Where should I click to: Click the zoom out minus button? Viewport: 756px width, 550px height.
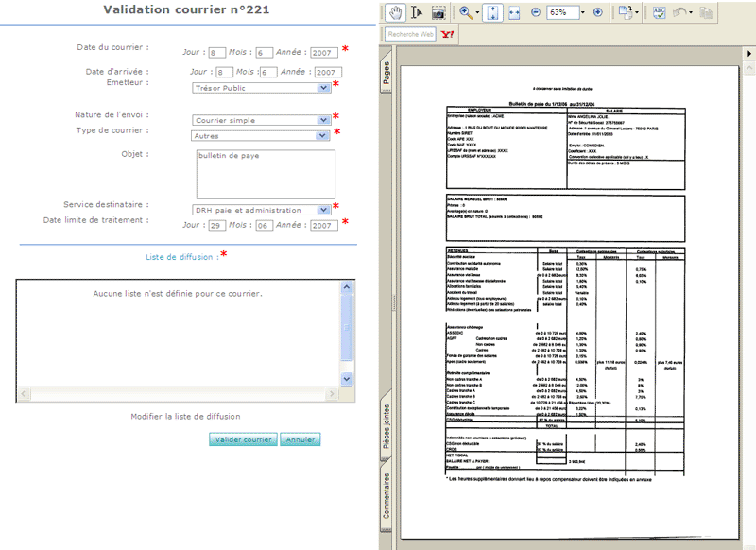tap(536, 12)
